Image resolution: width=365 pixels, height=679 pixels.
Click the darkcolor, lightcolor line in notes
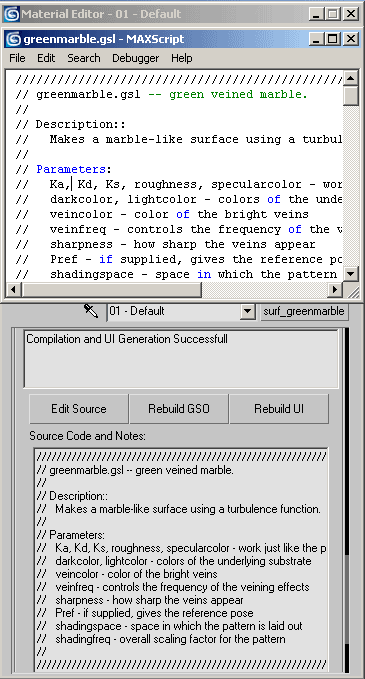pos(174,561)
